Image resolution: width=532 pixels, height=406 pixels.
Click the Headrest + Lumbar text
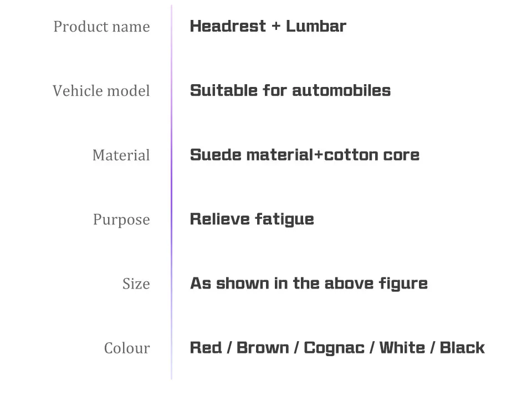[x=268, y=26]
